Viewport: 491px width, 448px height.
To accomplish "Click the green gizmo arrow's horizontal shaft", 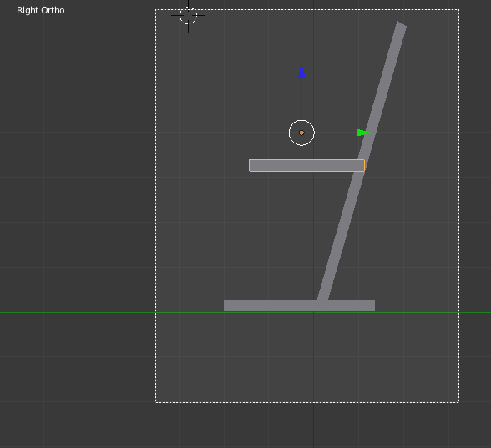I will (x=336, y=133).
